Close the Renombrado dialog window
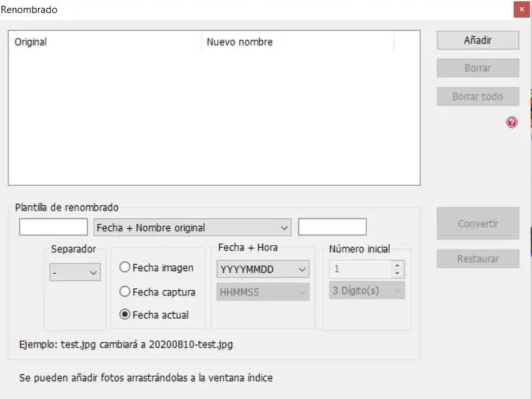532x399 pixels. tap(522, 10)
